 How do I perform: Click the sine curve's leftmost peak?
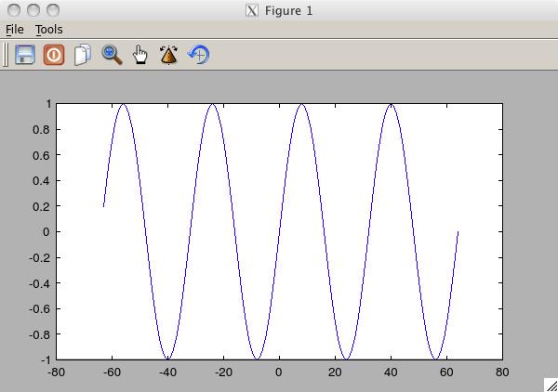click(x=123, y=105)
